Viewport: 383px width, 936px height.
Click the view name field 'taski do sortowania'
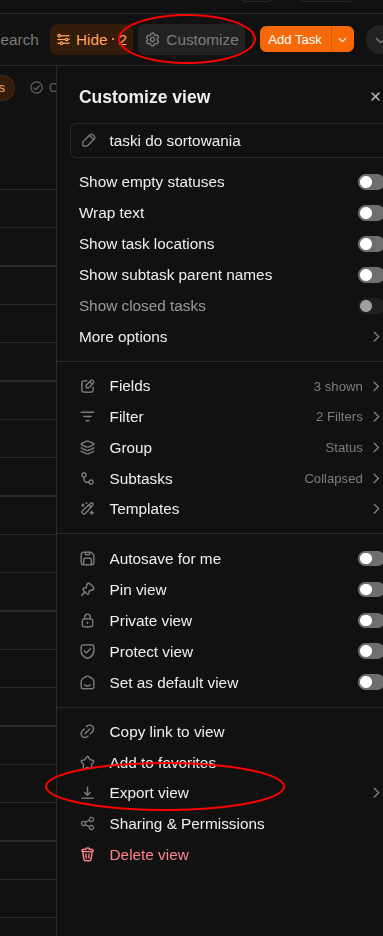pyautogui.click(x=227, y=141)
